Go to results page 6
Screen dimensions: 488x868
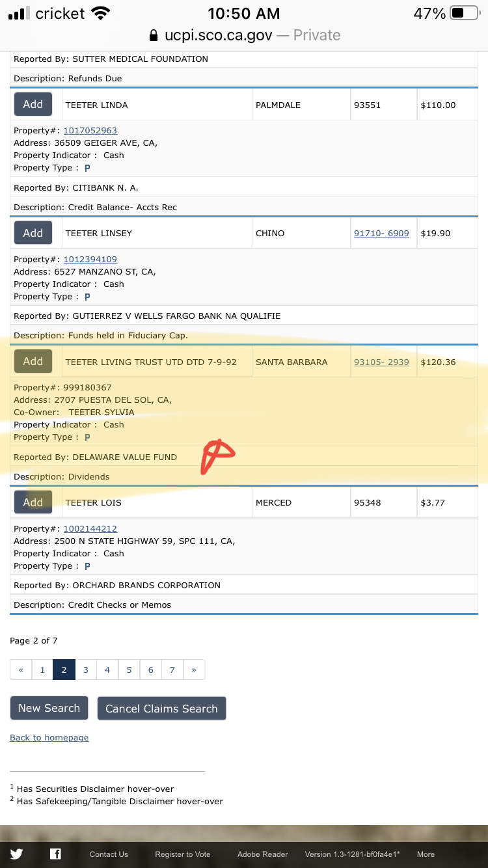[x=150, y=670]
